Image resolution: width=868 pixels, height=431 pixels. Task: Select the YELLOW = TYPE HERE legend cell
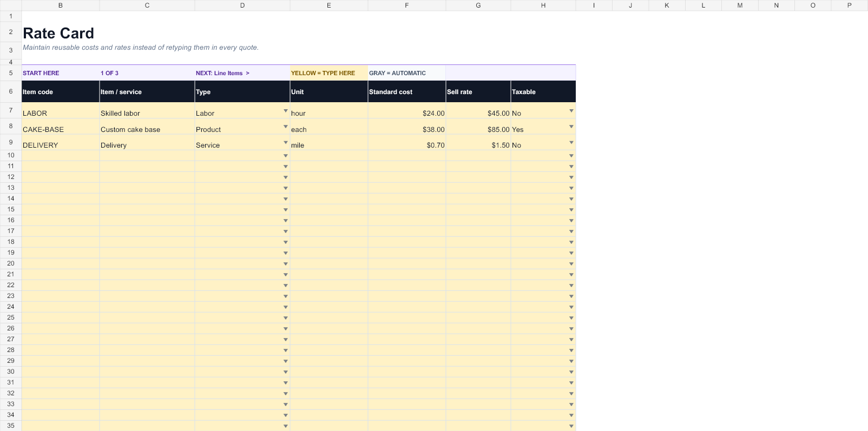[329, 73]
